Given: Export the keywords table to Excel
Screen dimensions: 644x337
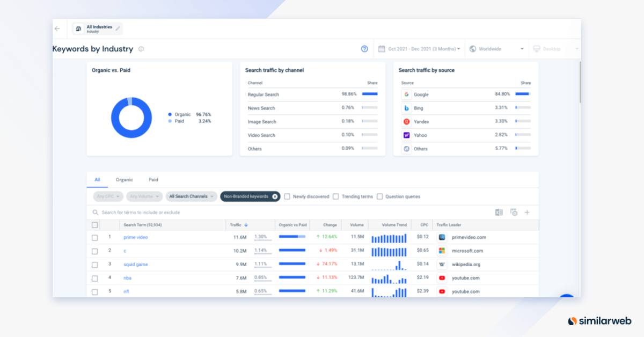Looking at the screenshot, I should point(499,213).
